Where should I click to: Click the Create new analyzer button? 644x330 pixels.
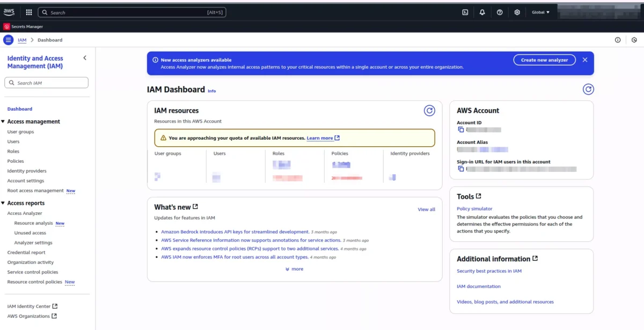coord(544,60)
